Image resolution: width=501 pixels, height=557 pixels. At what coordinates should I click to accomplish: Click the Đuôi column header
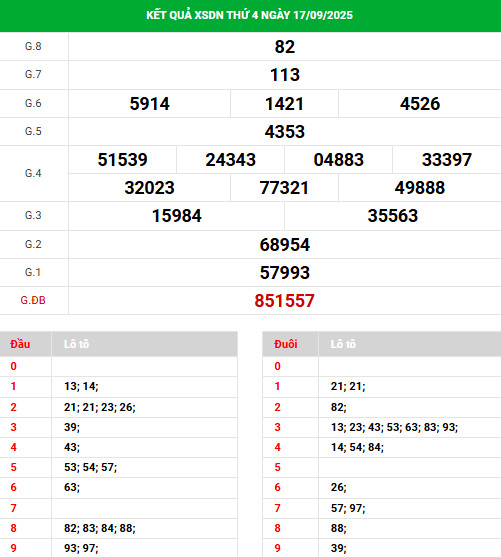click(286, 344)
